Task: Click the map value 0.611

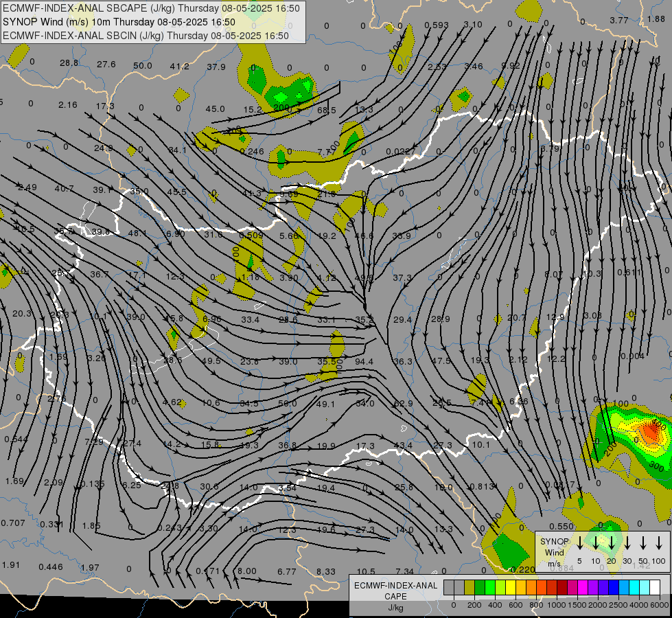Action: point(629,273)
